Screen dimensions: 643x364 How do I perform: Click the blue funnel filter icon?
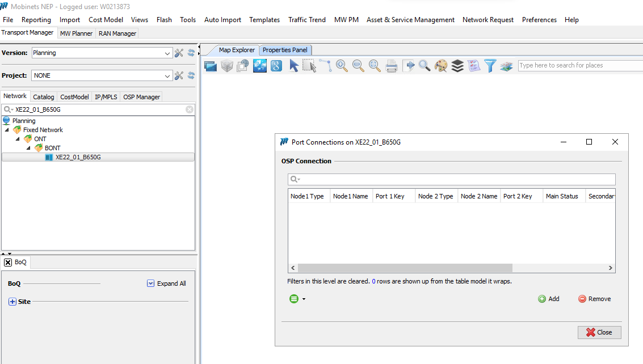pos(490,66)
